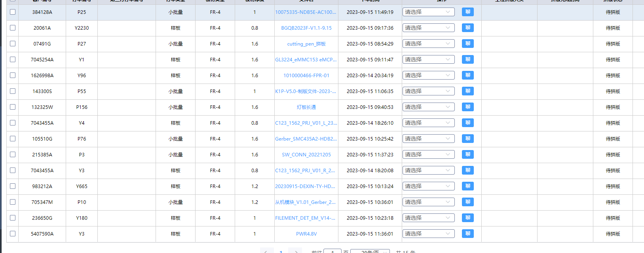This screenshot has height=253, width=644.
Task: Click the chat icon on the 132325W row
Action: 467,107
